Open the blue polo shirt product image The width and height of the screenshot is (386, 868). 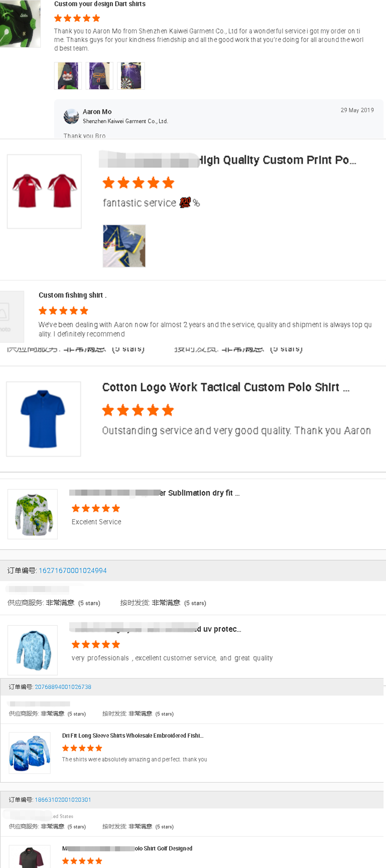coord(43,419)
